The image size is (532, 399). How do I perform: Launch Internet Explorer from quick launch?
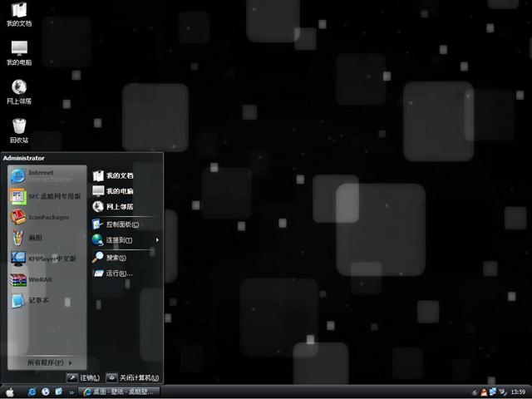pyautogui.click(x=32, y=392)
